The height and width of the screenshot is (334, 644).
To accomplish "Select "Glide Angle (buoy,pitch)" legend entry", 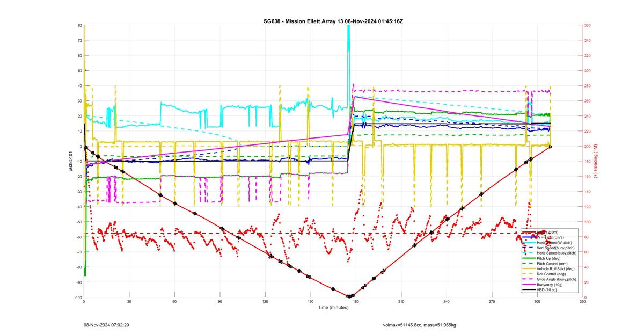I will pyautogui.click(x=557, y=279).
